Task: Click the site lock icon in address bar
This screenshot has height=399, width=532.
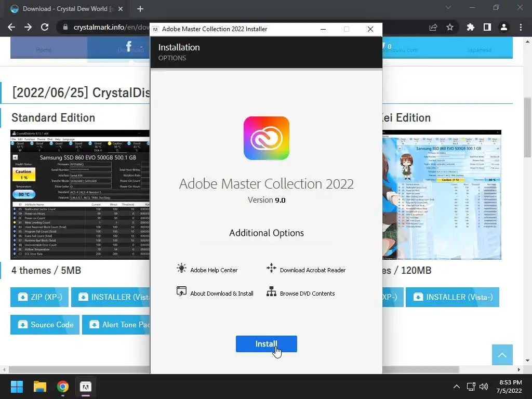Action: (65, 27)
